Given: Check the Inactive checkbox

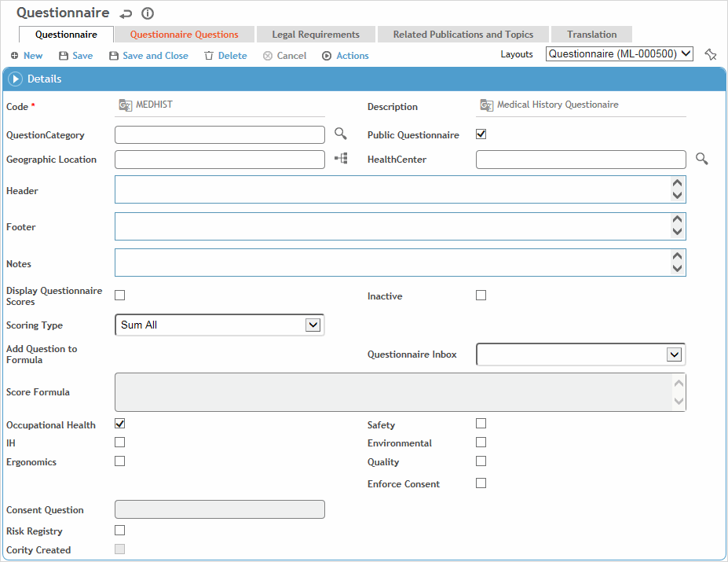Looking at the screenshot, I should pyautogui.click(x=481, y=296).
